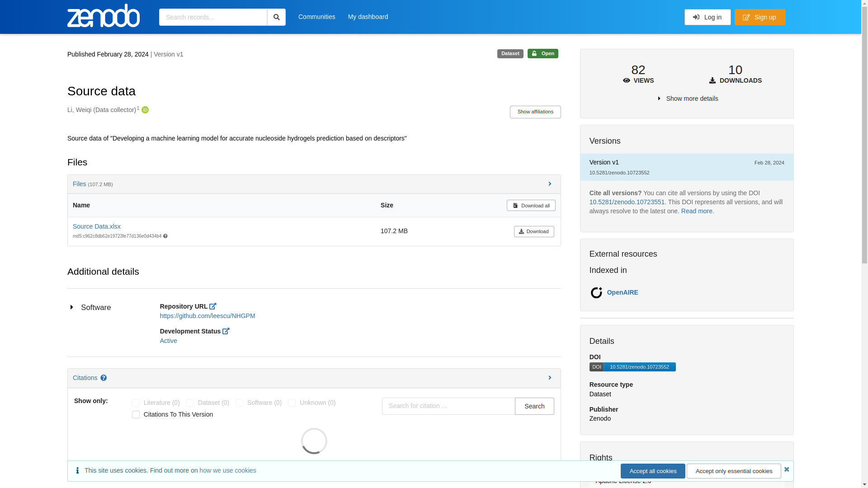
Task: Click the '107.2 MB' size cell
Action: click(394, 231)
